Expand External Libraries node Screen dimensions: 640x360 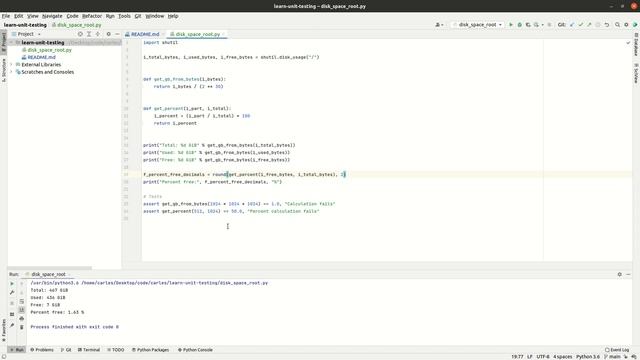(11, 64)
